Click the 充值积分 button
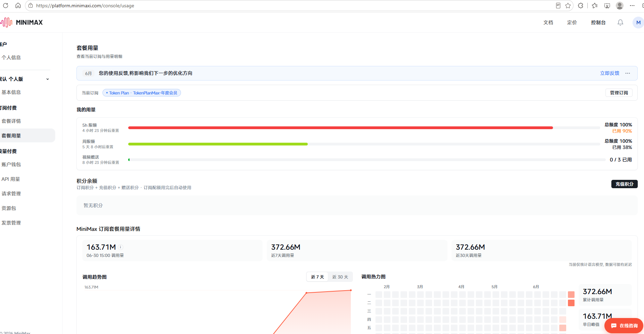Image resolution: width=644 pixels, height=334 pixels. [x=625, y=184]
